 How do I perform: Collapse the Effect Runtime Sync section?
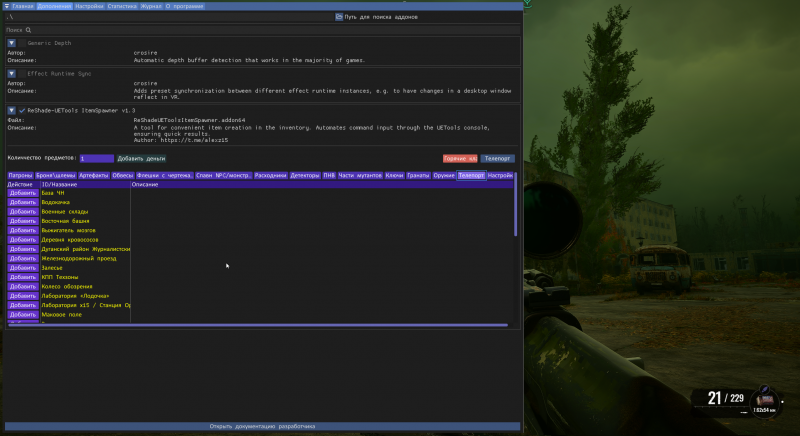tap(11, 74)
